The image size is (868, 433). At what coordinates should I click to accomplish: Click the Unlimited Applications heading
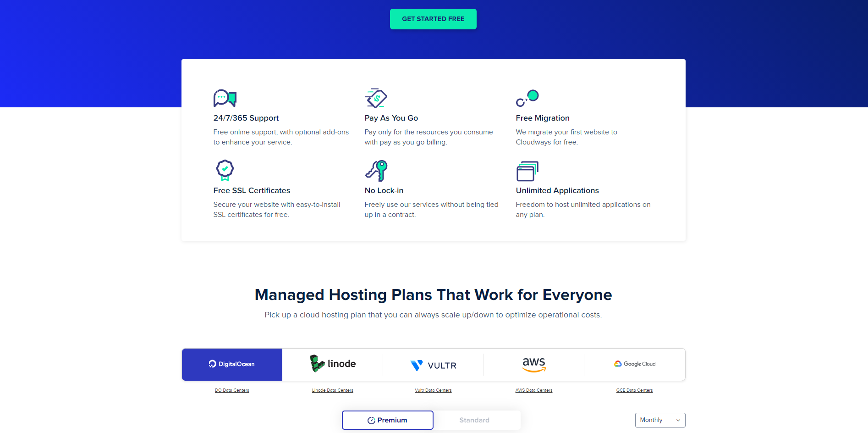coord(557,190)
